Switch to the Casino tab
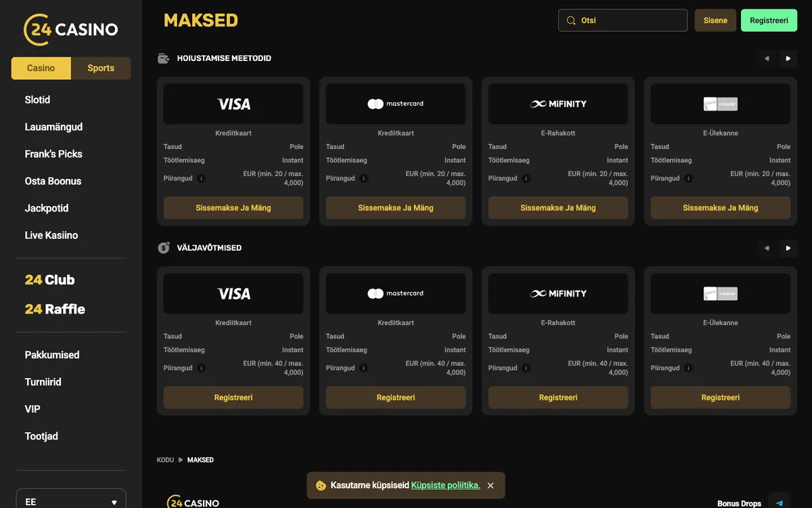812x508 pixels. (41, 68)
